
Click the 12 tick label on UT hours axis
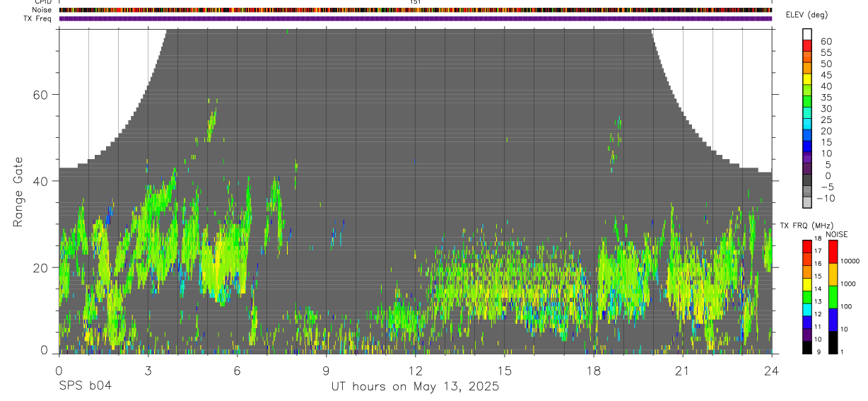pyautogui.click(x=415, y=370)
